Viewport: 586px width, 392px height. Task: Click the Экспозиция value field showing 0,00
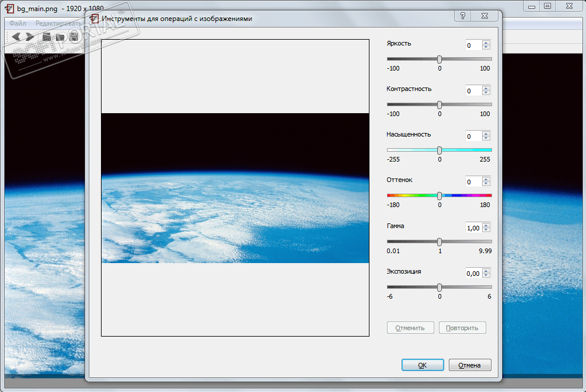click(473, 274)
